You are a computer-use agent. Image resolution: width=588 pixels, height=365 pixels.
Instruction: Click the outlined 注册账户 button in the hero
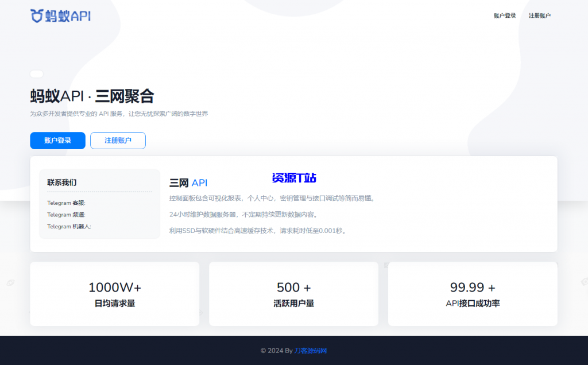coord(118,140)
